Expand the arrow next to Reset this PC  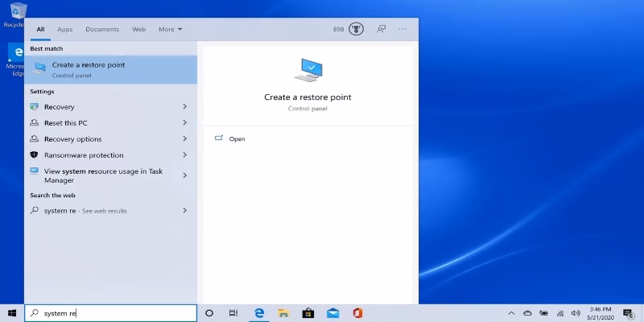[x=184, y=123]
